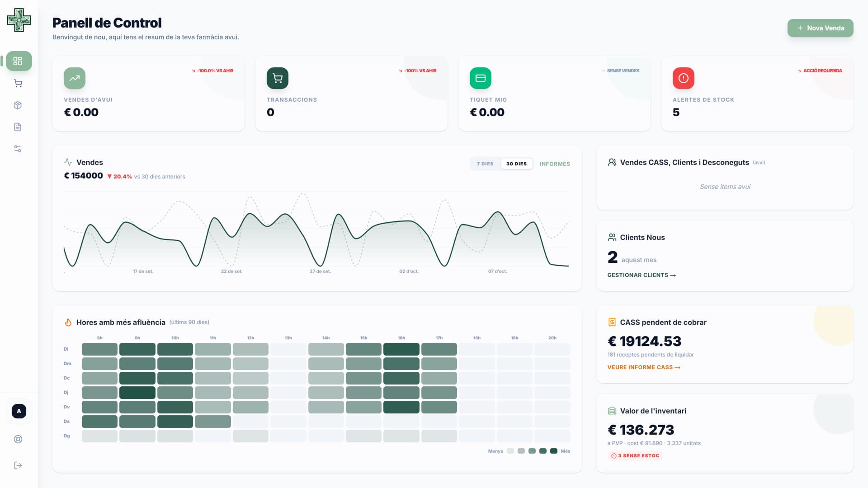Click the € 19124.53 CASS amount
The height and width of the screenshot is (488, 868).
[x=644, y=341]
